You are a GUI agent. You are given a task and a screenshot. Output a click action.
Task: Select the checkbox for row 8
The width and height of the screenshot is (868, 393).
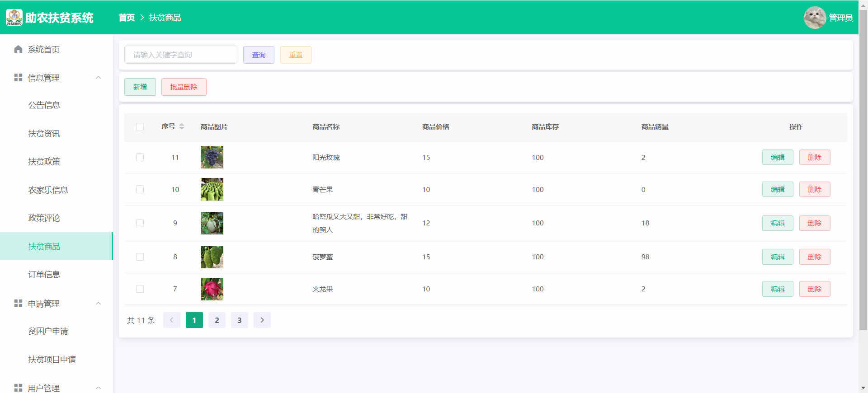coord(140,257)
